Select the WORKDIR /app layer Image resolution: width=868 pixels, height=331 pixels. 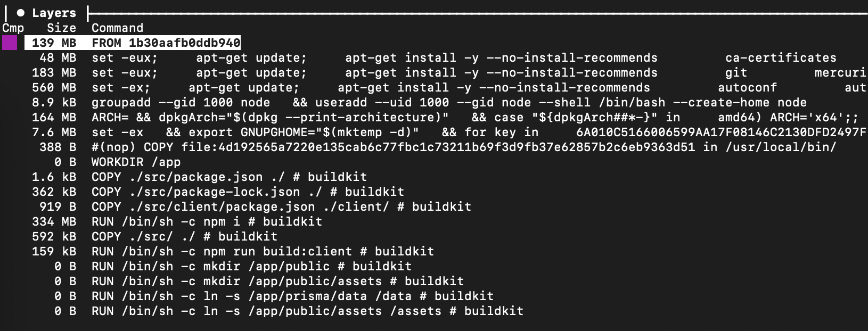[136, 162]
